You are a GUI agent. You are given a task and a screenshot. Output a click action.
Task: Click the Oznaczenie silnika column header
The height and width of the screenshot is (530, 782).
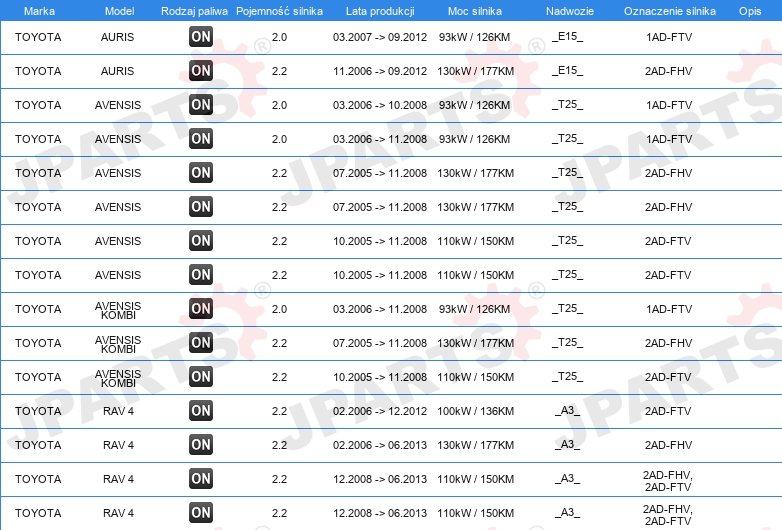click(x=669, y=11)
